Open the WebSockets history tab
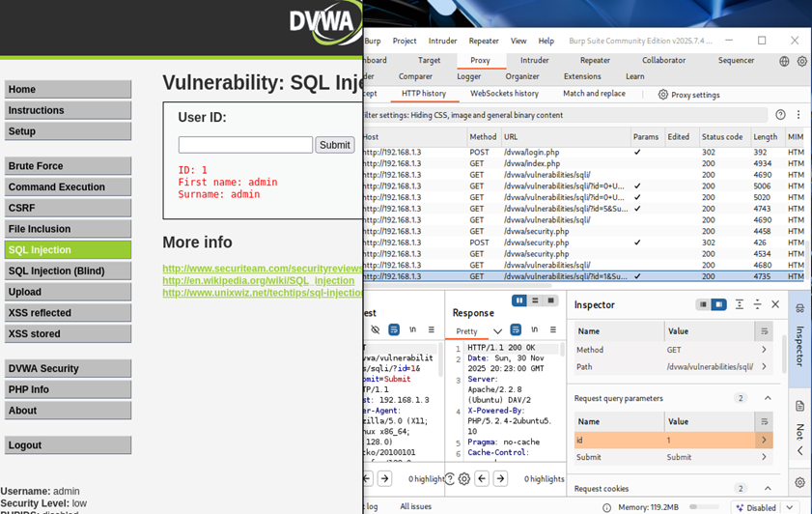This screenshot has width=812, height=514. tap(504, 94)
